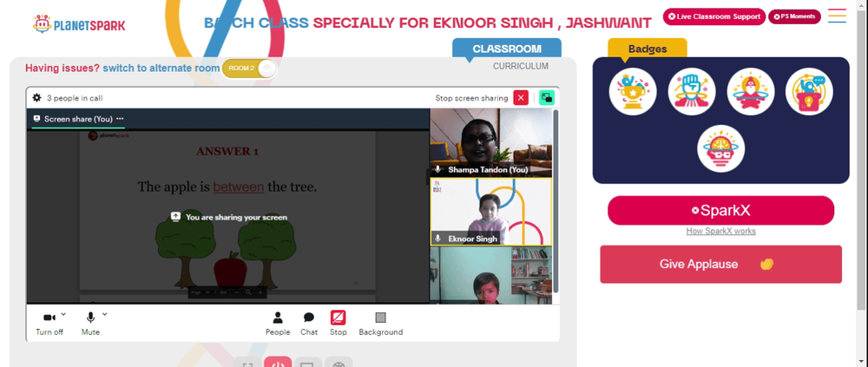Viewport: 868px width, 367px height.
Task: Expand the camera options chevron
Action: click(x=63, y=314)
